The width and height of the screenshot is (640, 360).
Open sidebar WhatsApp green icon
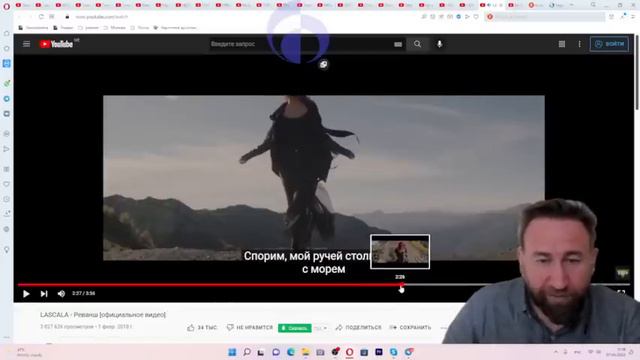pos(7,83)
